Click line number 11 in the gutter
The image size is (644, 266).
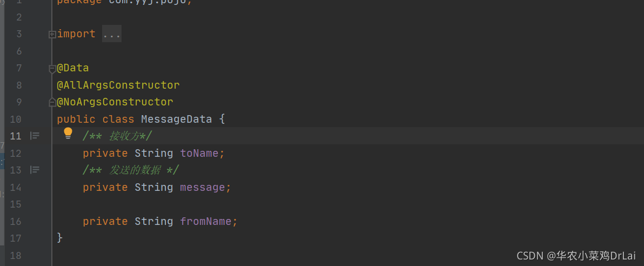pos(16,136)
